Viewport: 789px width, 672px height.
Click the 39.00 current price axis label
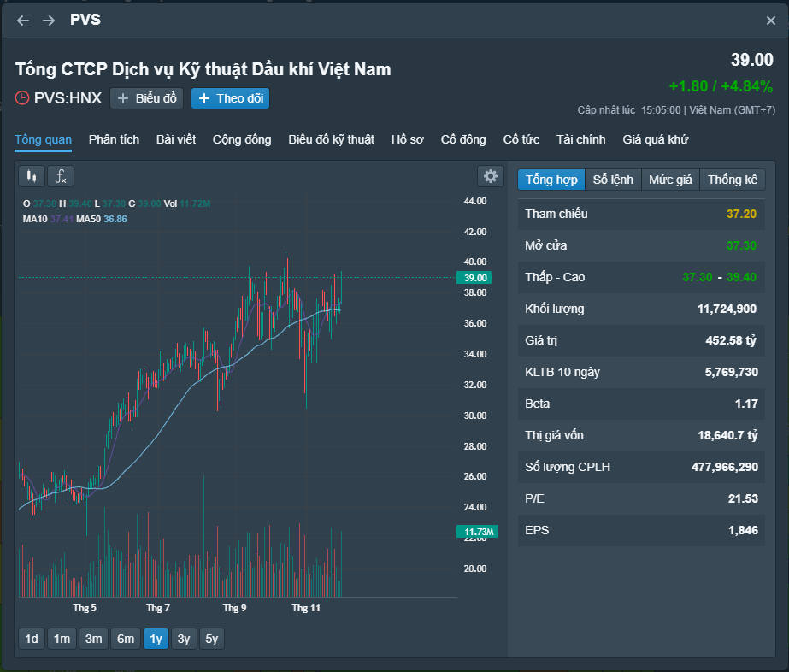pyautogui.click(x=474, y=278)
